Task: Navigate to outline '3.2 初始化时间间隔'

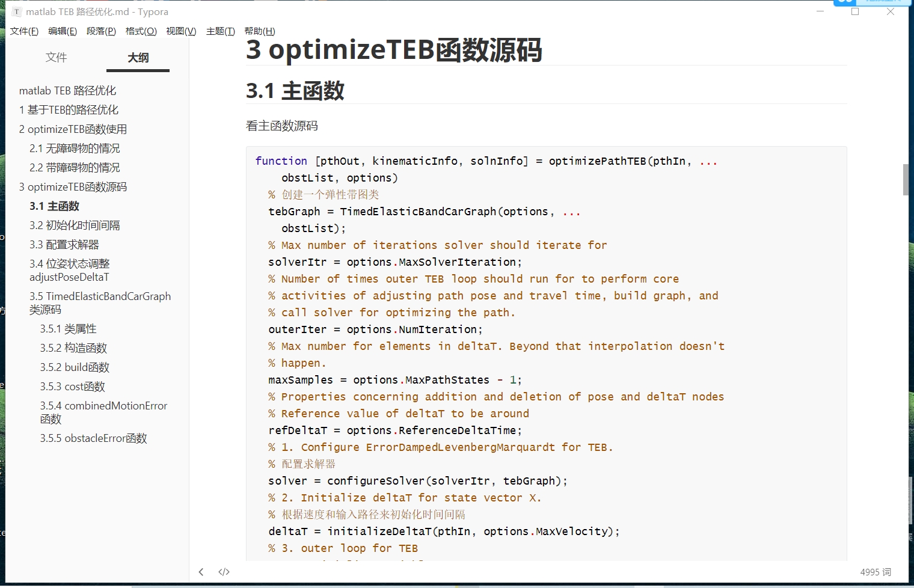Action: tap(75, 225)
